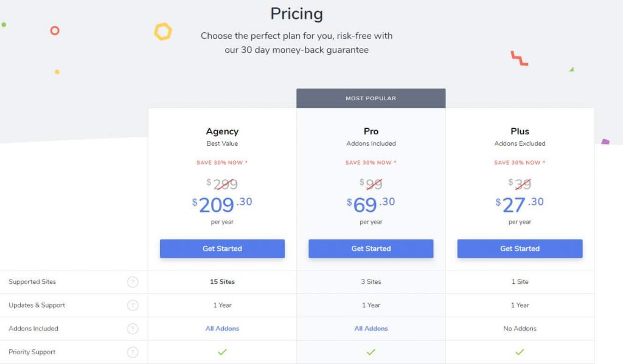The image size is (623, 364).
Task: Click the green checkmark under Agency plan
Action: coord(222,352)
